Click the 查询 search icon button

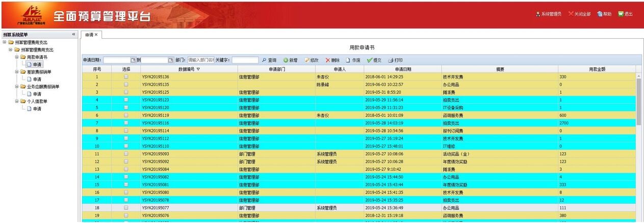pos(264,60)
